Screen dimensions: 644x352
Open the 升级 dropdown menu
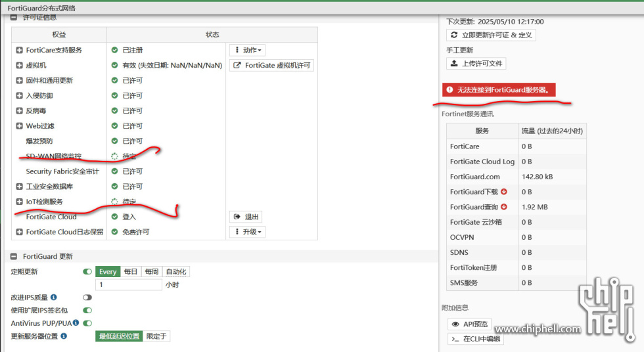(x=248, y=232)
